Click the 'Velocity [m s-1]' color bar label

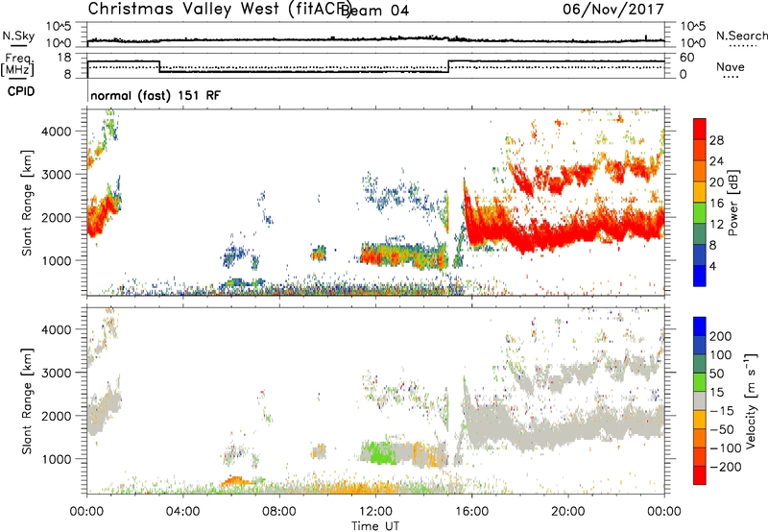751,400
